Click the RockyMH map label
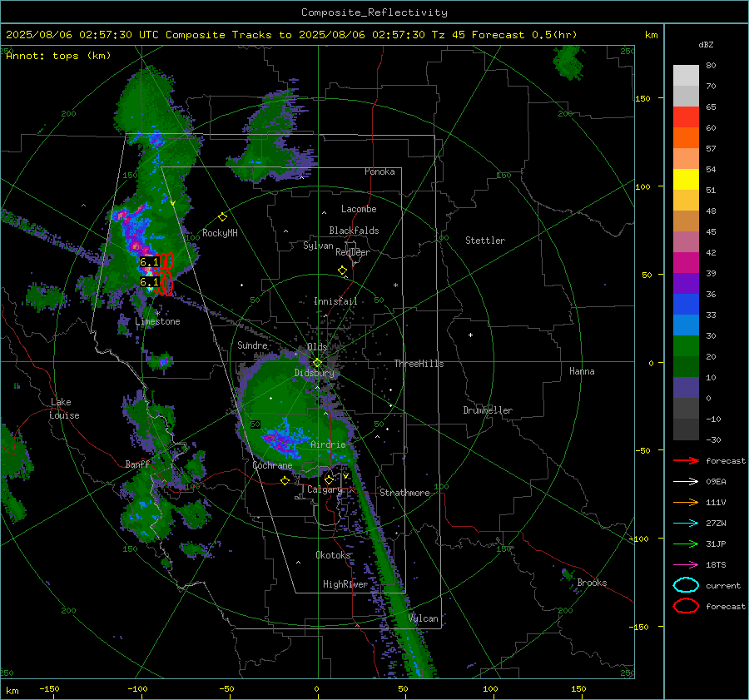This screenshot has width=749, height=700. (x=220, y=233)
